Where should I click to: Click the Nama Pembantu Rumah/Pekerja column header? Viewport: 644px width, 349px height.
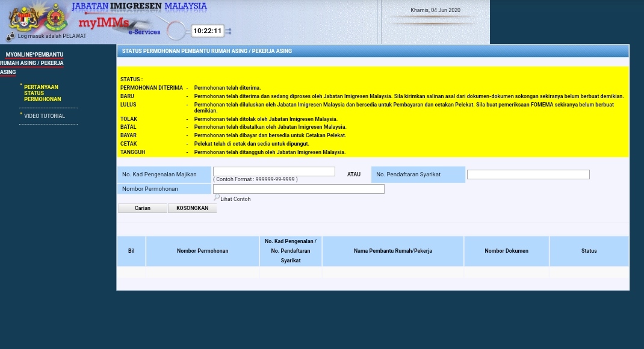(393, 251)
